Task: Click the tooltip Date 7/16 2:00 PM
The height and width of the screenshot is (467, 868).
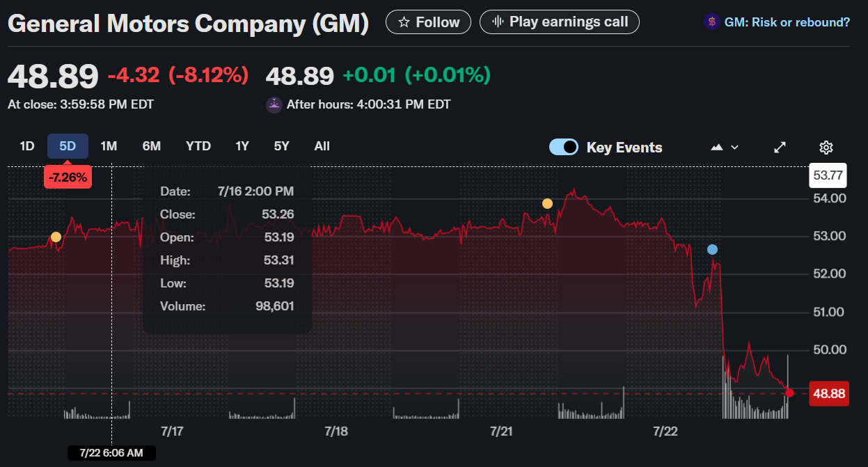Action: pyautogui.click(x=255, y=191)
